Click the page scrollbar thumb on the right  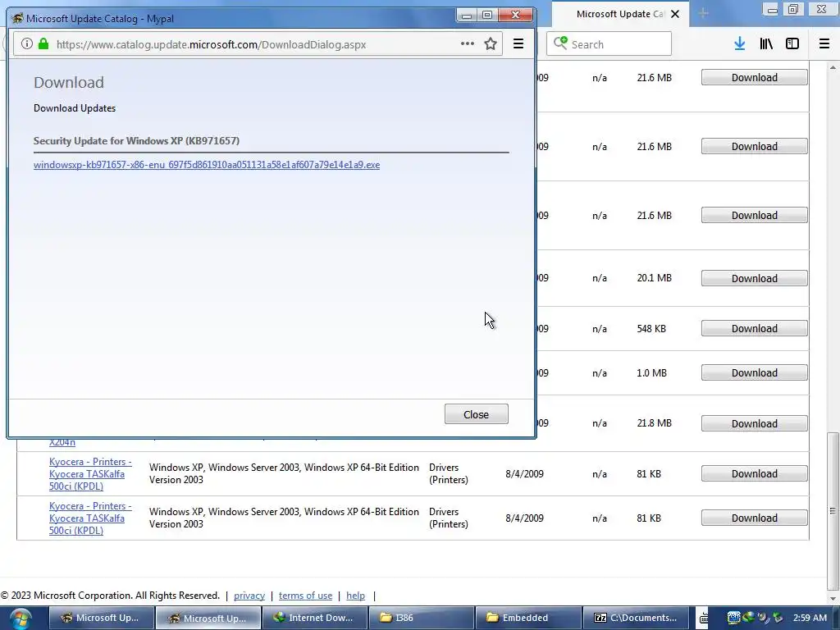pos(833,510)
